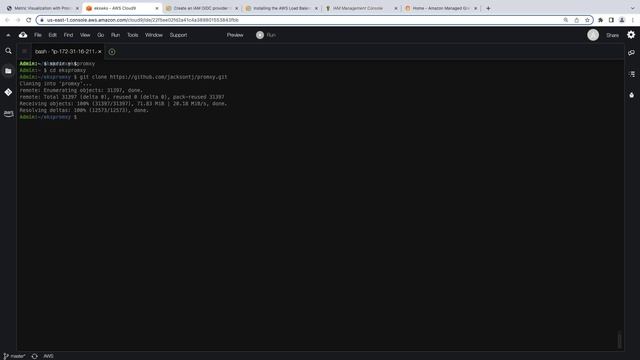Switch to AWS Cloud9 browser tab
This screenshot has width=640, height=360.
click(121, 8)
